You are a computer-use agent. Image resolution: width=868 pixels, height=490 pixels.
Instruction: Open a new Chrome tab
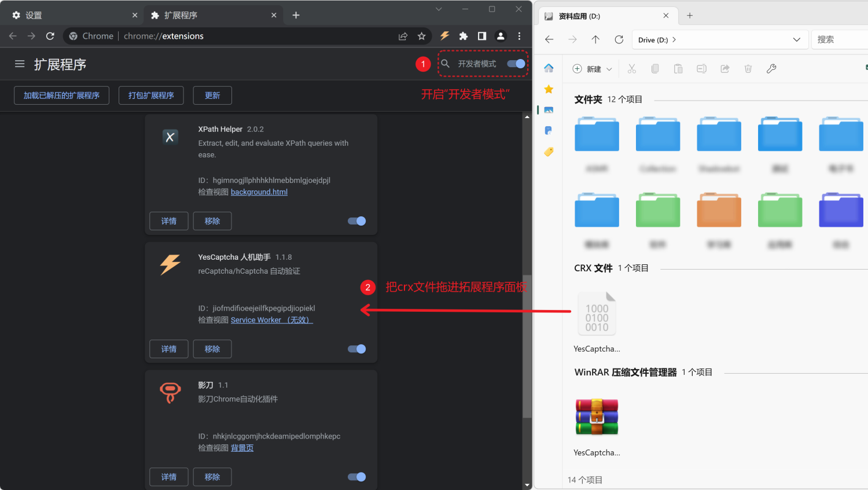click(296, 15)
